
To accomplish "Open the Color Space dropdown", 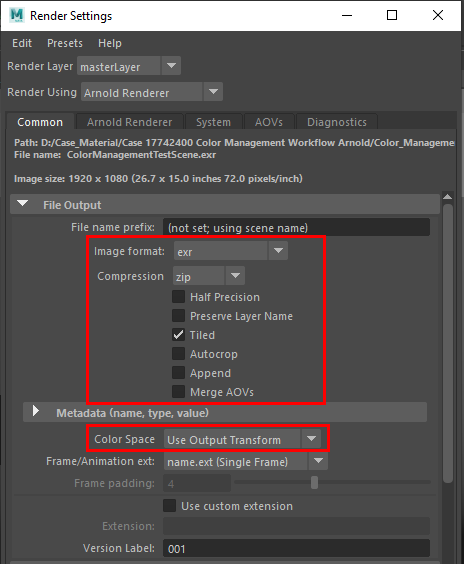I will click(x=242, y=439).
